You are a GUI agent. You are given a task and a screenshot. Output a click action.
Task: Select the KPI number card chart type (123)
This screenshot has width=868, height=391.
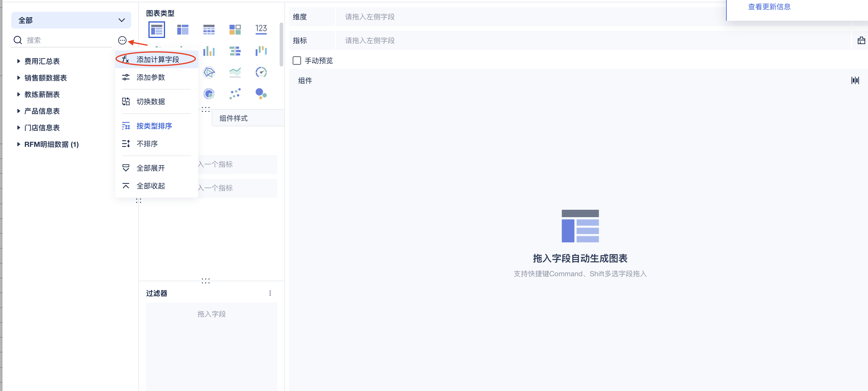pos(261,30)
